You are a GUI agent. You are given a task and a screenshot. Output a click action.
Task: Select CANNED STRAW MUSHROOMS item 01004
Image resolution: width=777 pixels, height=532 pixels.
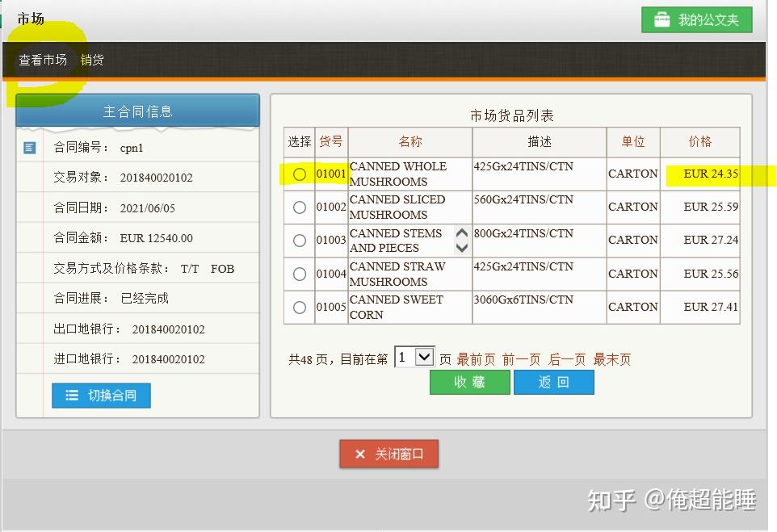pyautogui.click(x=299, y=274)
